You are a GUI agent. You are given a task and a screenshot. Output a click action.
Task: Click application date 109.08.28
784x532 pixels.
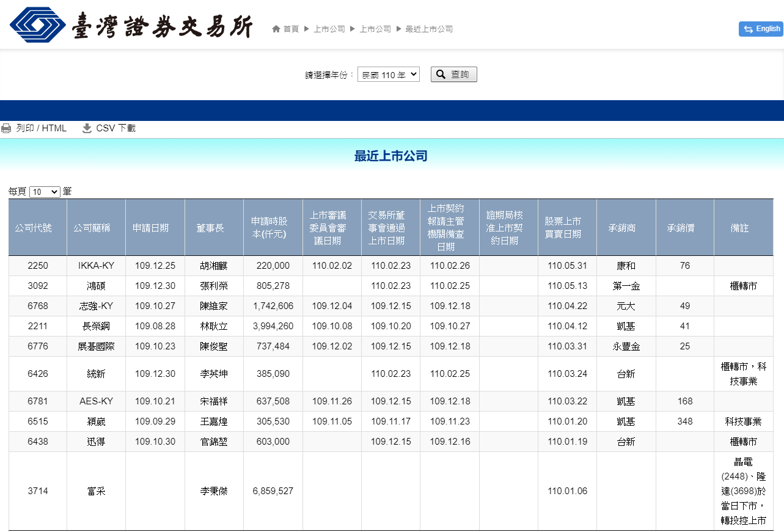click(x=155, y=326)
